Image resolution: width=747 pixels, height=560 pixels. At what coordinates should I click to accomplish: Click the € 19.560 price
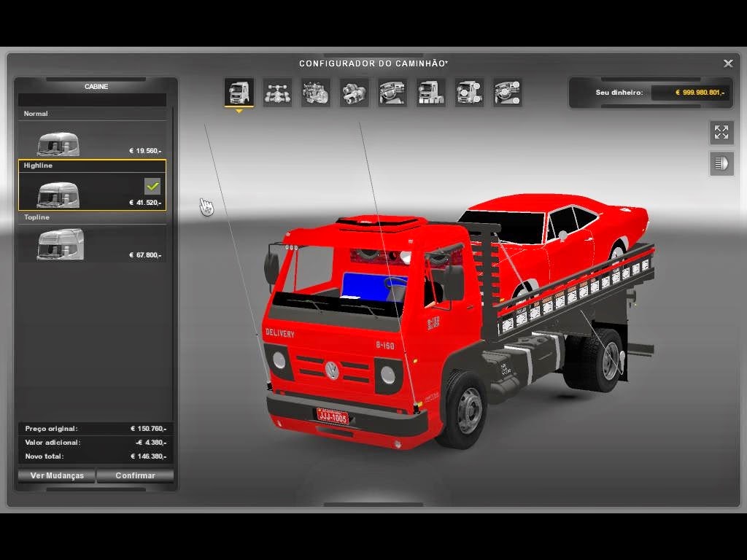145,150
